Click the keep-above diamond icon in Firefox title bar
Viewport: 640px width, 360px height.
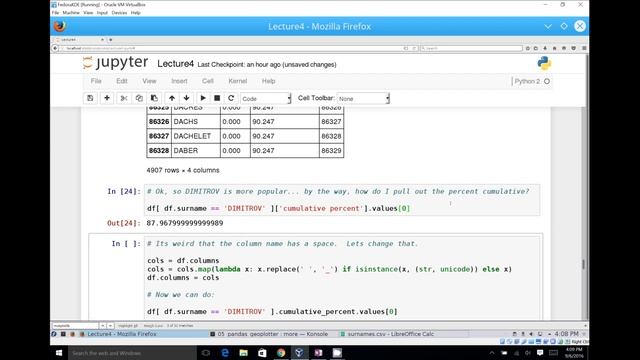click(x=564, y=26)
